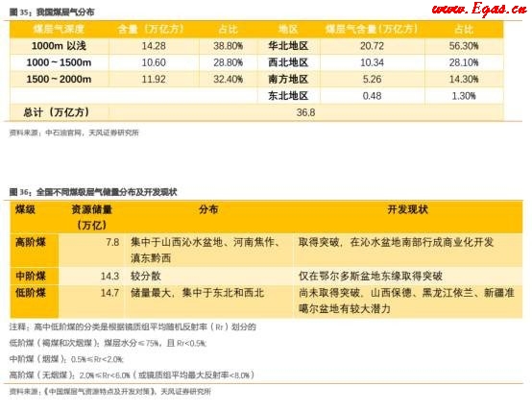This screenshot has height=411, width=532.
Task: Click the 图35 我国煤层气分布 title
Action: [52, 12]
